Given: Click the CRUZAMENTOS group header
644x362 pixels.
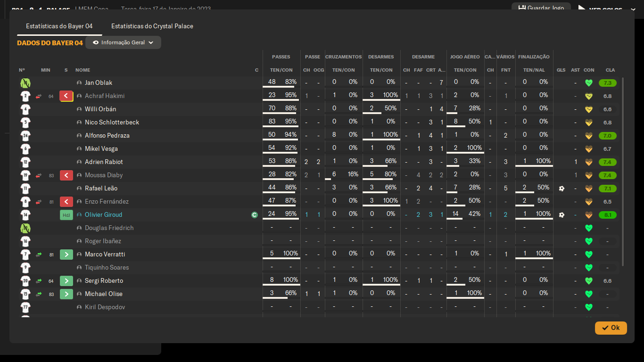Looking at the screenshot, I should point(344,57).
